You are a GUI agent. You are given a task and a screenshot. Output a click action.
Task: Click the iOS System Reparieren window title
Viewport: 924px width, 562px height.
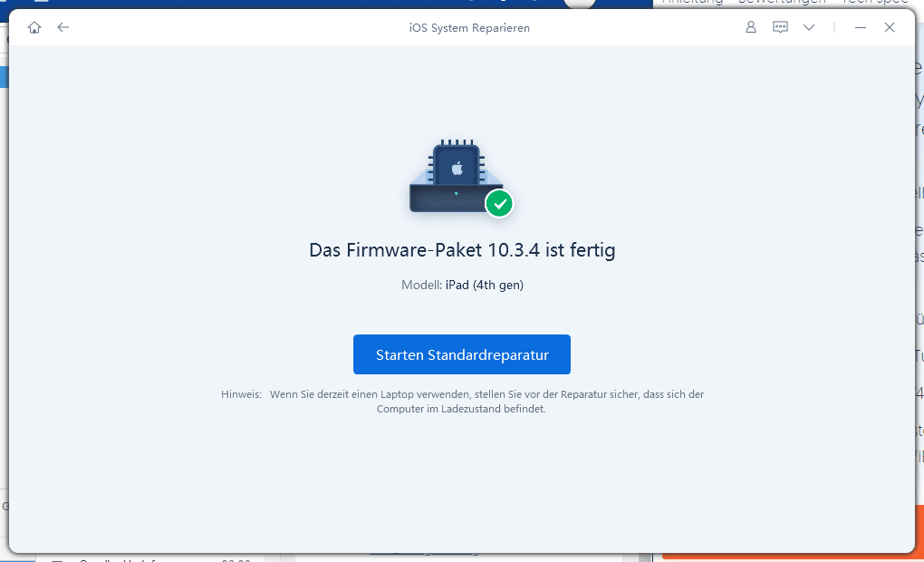point(468,28)
